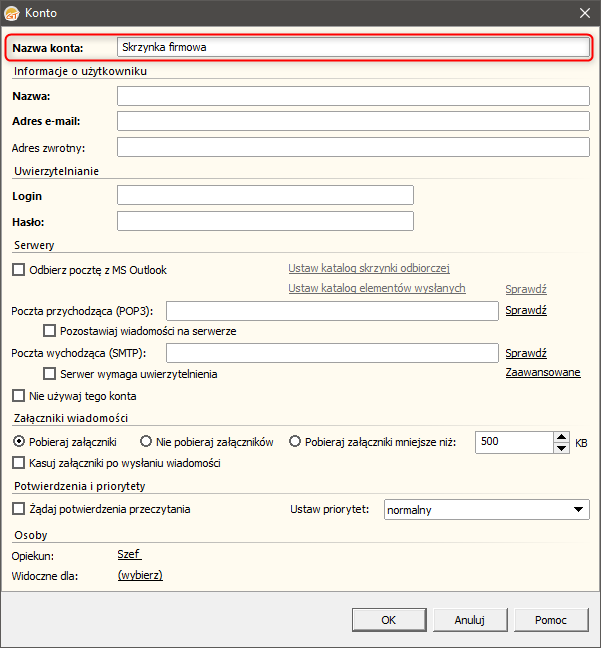The image size is (601, 648).
Task: Open help with Pomoc button
Action: point(551,620)
